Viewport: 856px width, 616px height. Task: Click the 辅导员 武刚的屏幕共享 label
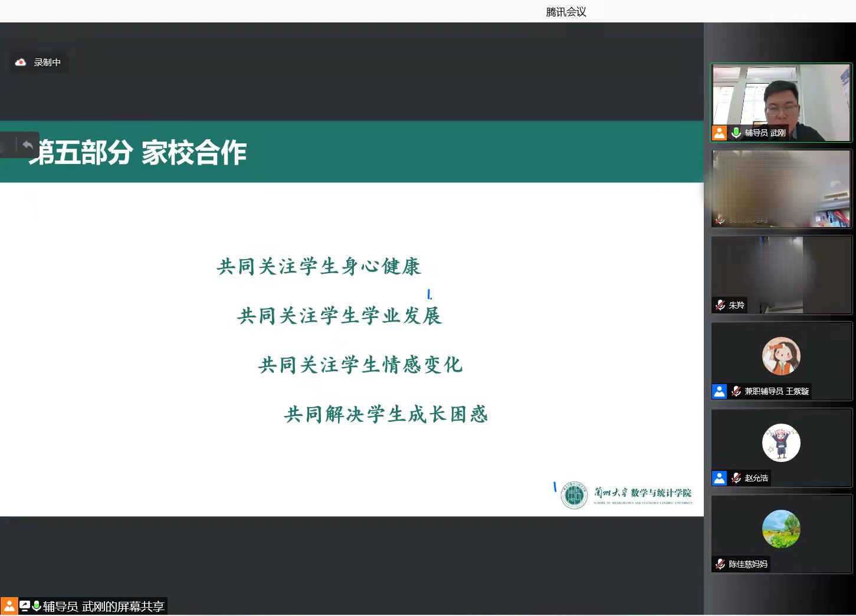103,606
